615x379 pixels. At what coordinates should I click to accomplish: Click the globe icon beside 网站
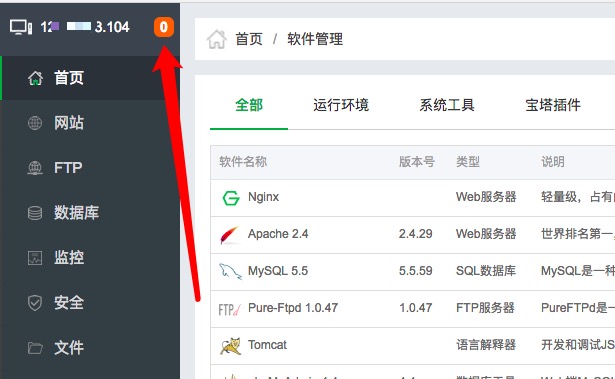[35, 123]
